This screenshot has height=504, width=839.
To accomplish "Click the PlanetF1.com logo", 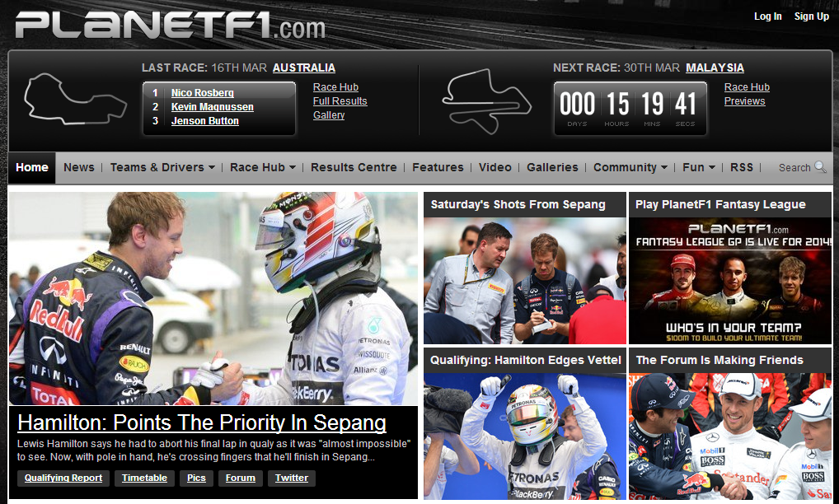I will pyautogui.click(x=170, y=26).
